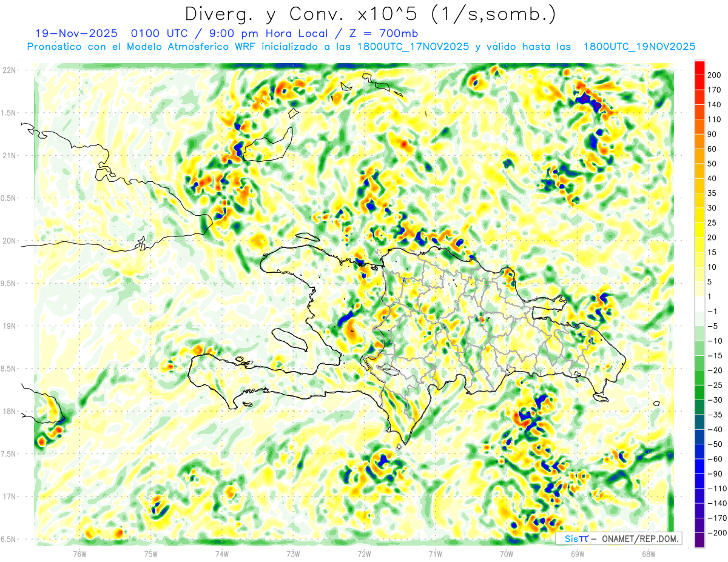
Task: Click the '20' colorbar value
Action: (713, 238)
